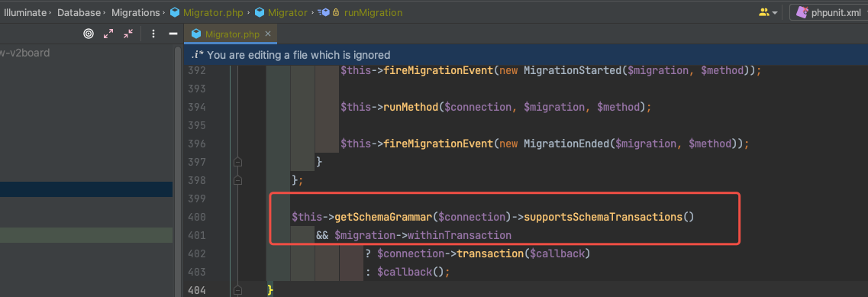Image resolution: width=868 pixels, height=297 pixels.
Task: Toggle the fold marker at line 404
Action: click(237, 290)
